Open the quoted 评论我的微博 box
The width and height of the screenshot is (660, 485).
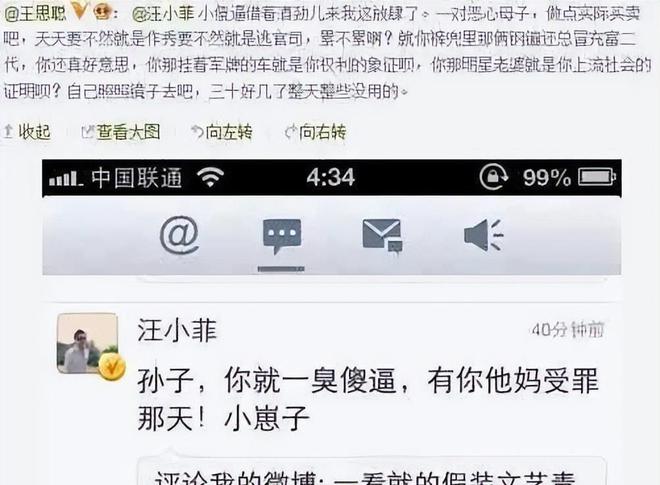(x=372, y=471)
